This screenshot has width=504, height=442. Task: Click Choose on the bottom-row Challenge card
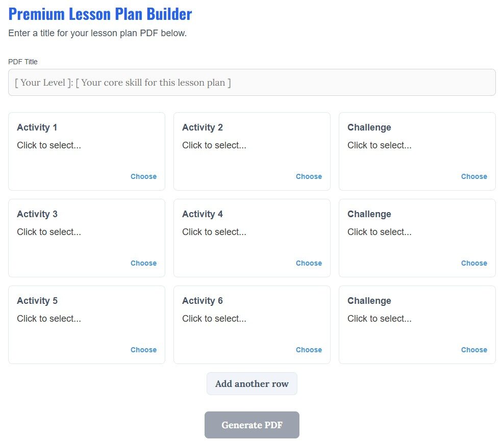(x=474, y=350)
